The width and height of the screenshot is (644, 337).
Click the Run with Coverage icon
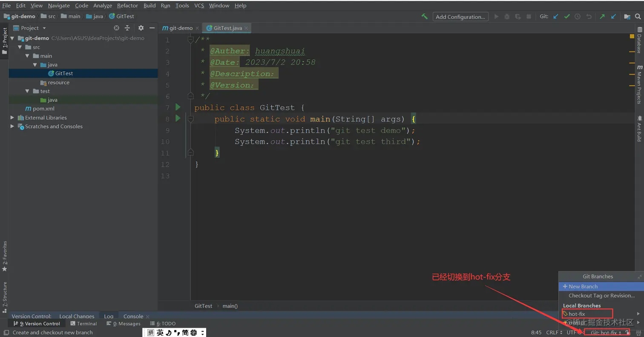[x=518, y=17]
